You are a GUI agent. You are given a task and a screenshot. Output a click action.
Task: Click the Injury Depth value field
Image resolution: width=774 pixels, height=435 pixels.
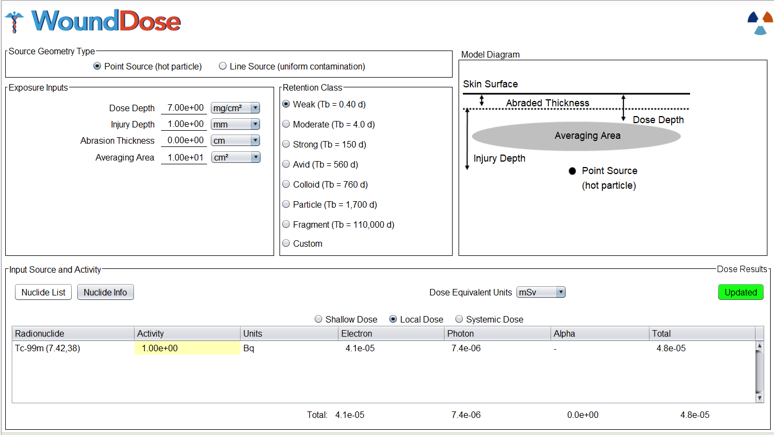click(x=184, y=124)
